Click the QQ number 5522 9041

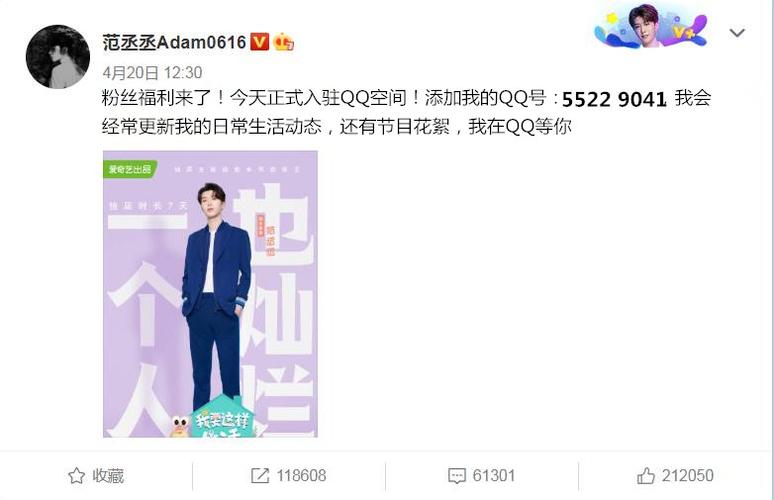(614, 99)
